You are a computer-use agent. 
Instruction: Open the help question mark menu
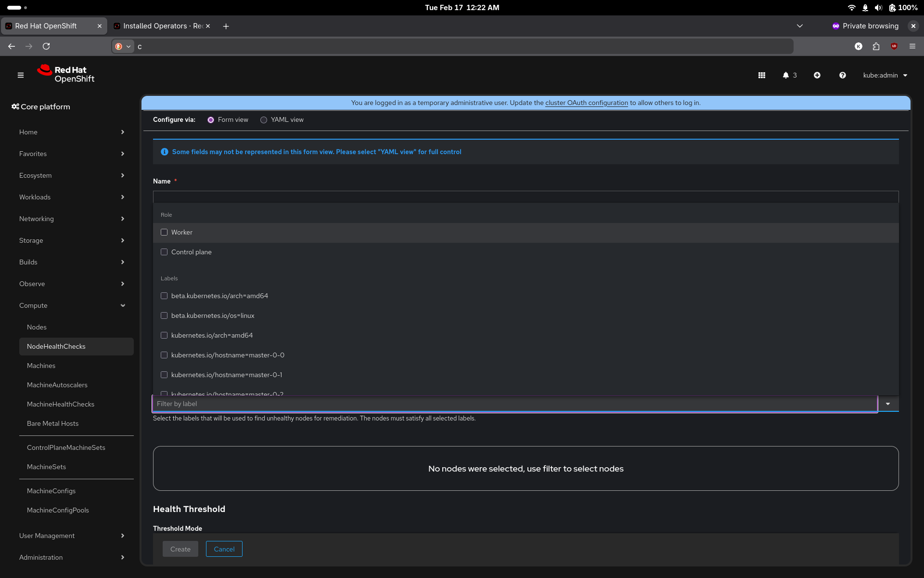pyautogui.click(x=842, y=75)
